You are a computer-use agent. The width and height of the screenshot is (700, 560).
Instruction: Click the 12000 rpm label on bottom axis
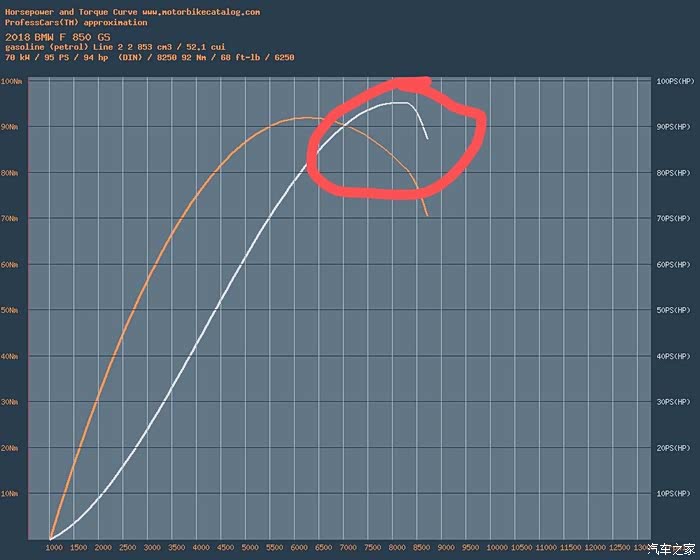[593, 548]
